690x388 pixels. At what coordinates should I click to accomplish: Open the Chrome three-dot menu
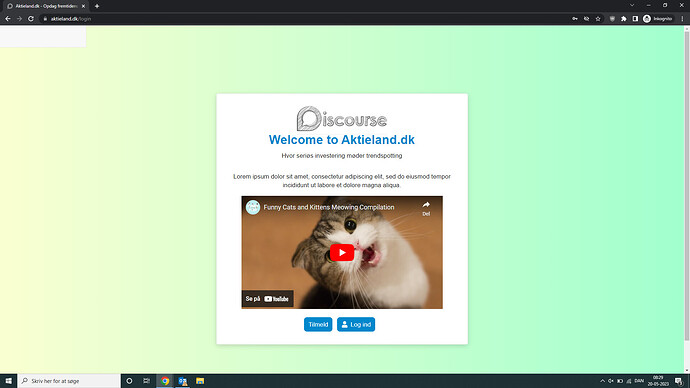click(683, 18)
